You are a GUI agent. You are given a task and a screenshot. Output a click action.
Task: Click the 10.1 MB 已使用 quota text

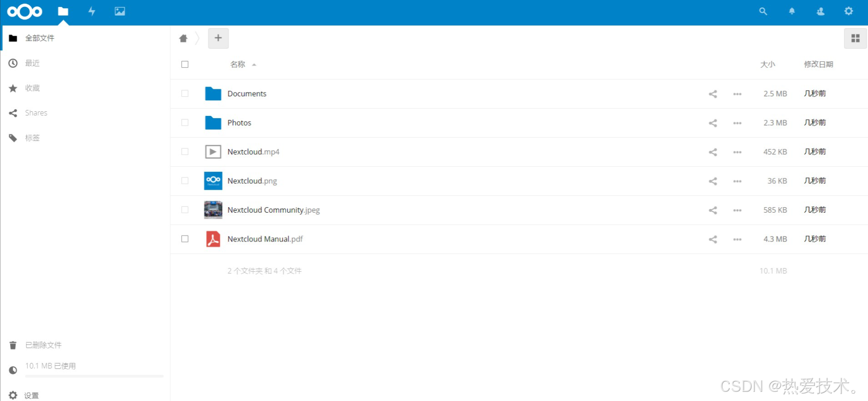[x=50, y=366]
